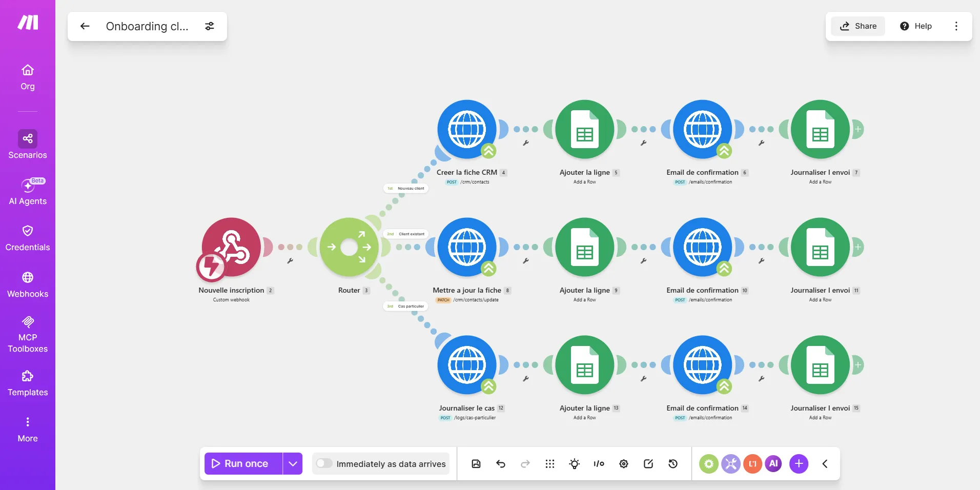Open Ajouter la ligne module 5

585,129
